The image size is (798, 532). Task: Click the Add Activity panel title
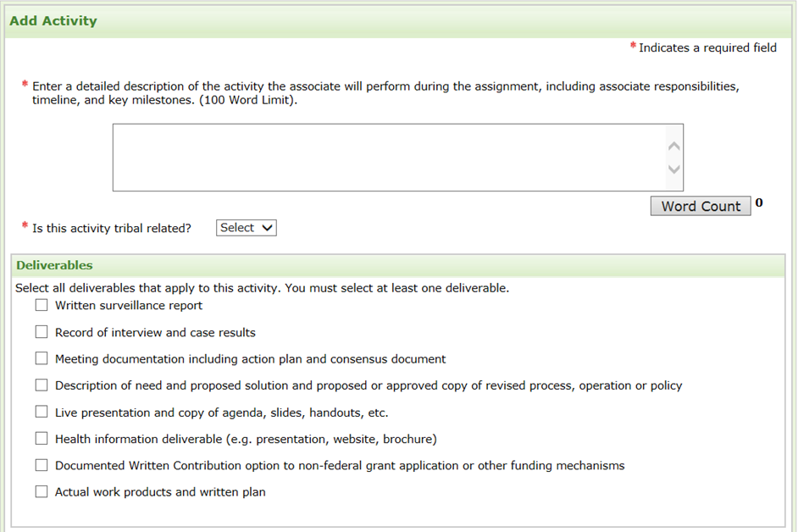[x=53, y=20]
